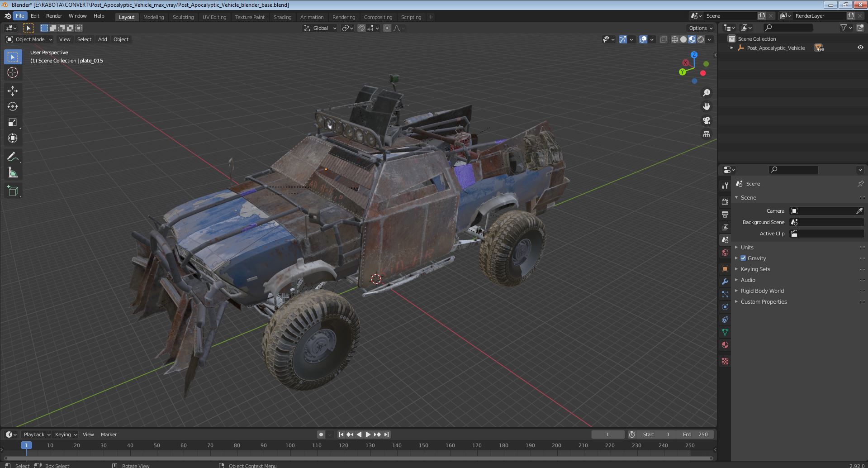This screenshot has height=468, width=868.
Task: Select the Measure tool
Action: coord(13,173)
